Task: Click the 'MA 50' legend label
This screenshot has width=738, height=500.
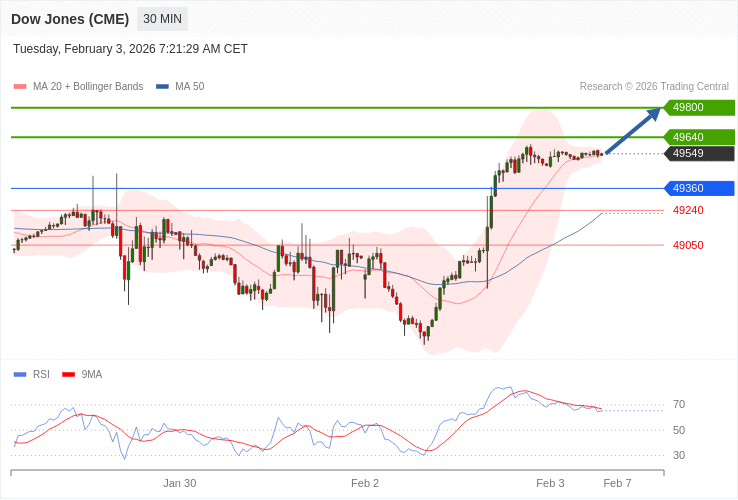Action: tap(190, 87)
